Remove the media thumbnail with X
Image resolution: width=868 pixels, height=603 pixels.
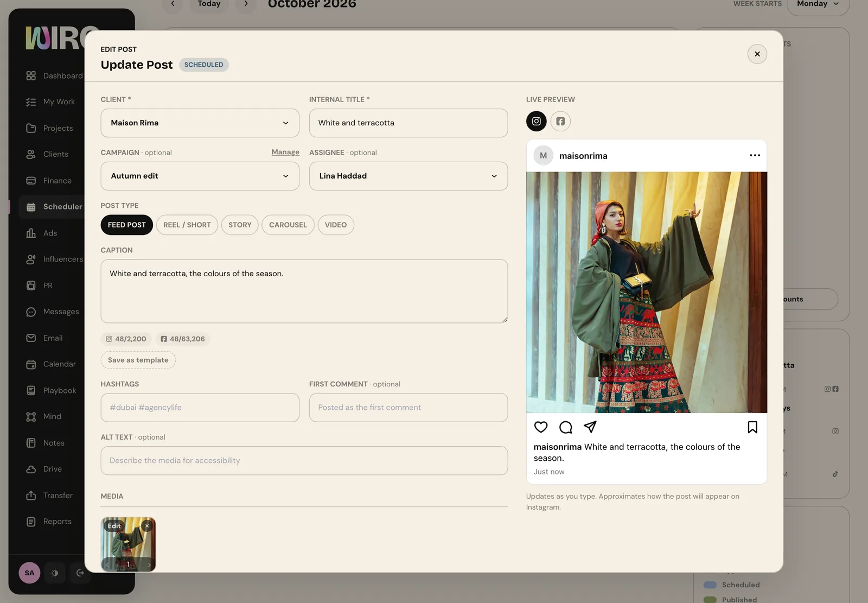(x=147, y=526)
